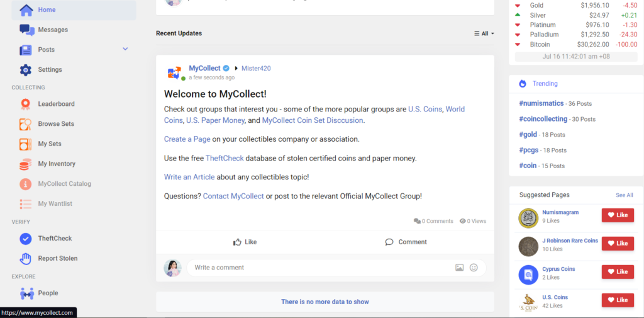Open the Cyprus Coins page avatar
The height and width of the screenshot is (318, 644).
click(x=528, y=275)
